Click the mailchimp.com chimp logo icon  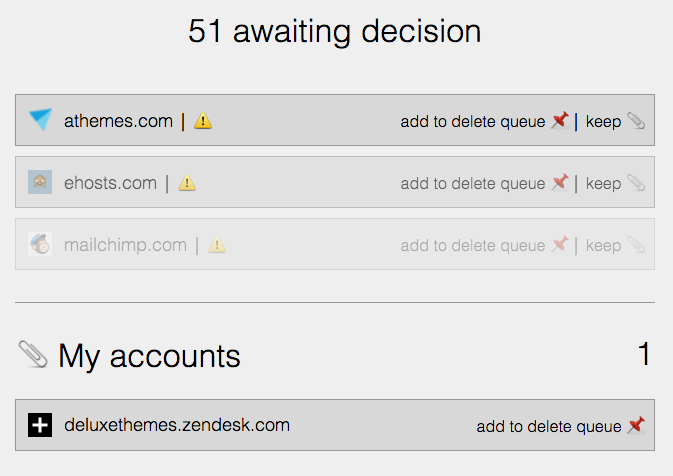coord(40,244)
